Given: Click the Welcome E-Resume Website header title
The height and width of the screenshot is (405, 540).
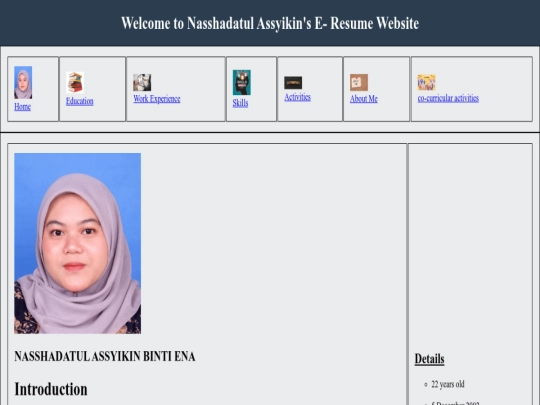Looking at the screenshot, I should 270,23.
